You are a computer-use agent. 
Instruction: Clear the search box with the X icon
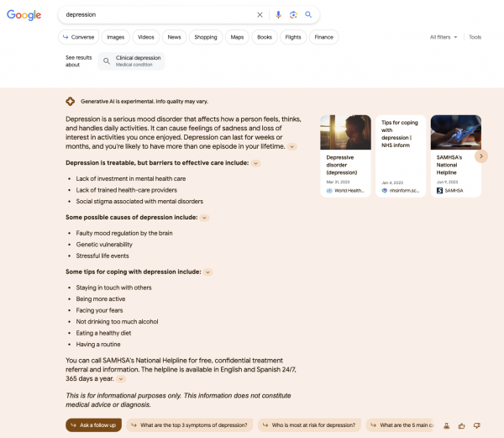[x=260, y=15]
